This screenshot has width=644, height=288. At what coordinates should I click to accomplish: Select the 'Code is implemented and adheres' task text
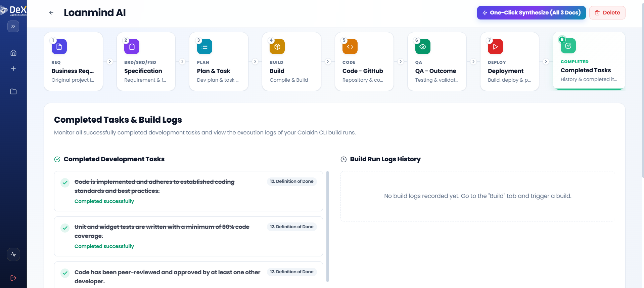(154, 187)
